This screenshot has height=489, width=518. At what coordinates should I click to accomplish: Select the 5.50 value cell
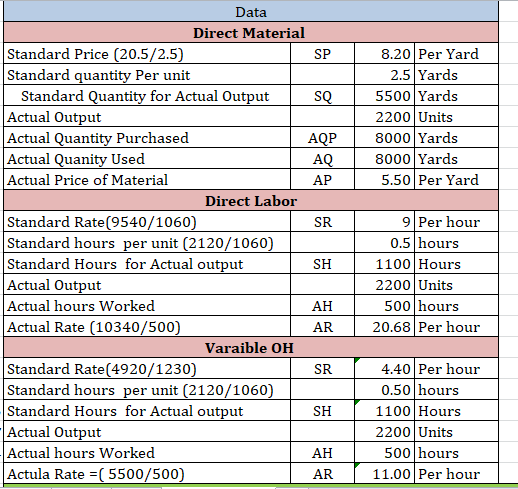(x=385, y=180)
